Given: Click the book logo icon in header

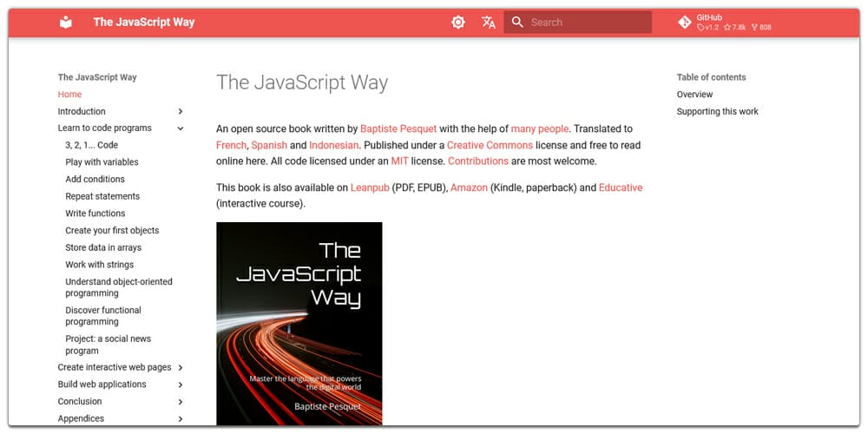Looking at the screenshot, I should (x=66, y=23).
